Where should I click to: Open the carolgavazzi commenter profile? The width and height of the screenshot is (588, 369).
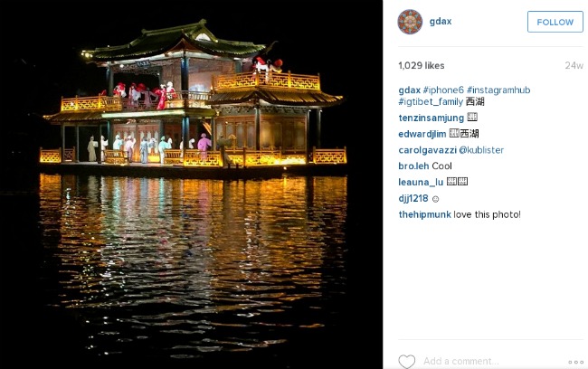[427, 150]
